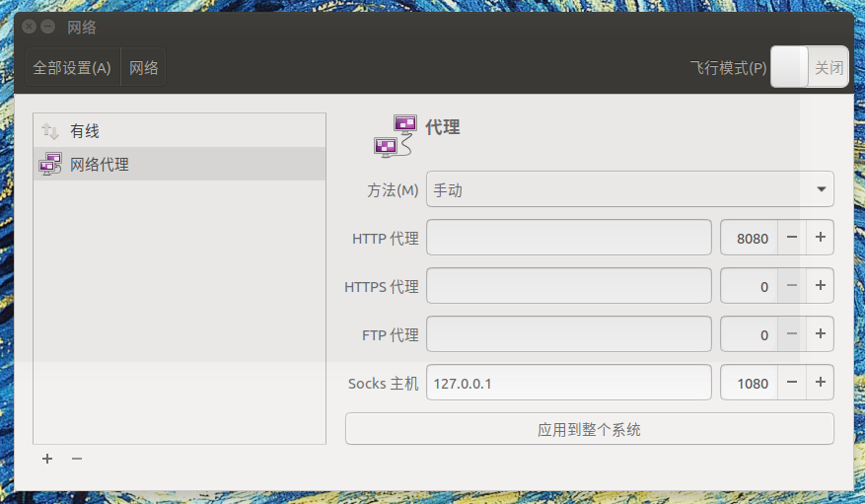The width and height of the screenshot is (865, 504).
Task: Click the remove connection minus icon
Action: 77,459
